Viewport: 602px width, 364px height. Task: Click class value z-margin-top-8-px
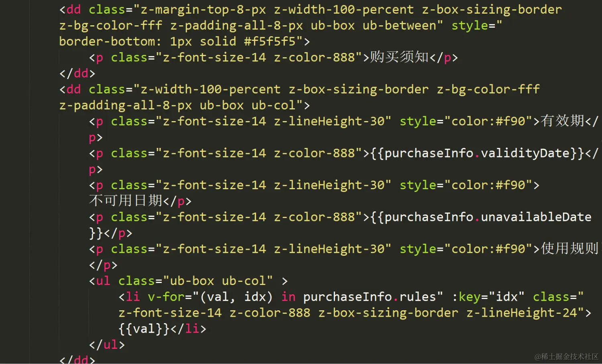coord(203,9)
